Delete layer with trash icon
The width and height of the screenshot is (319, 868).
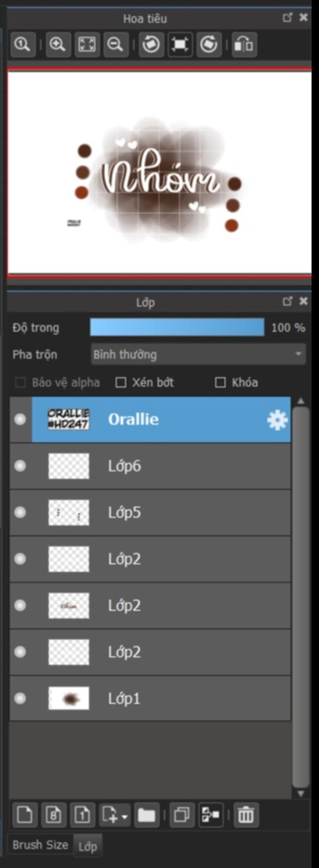(x=246, y=815)
